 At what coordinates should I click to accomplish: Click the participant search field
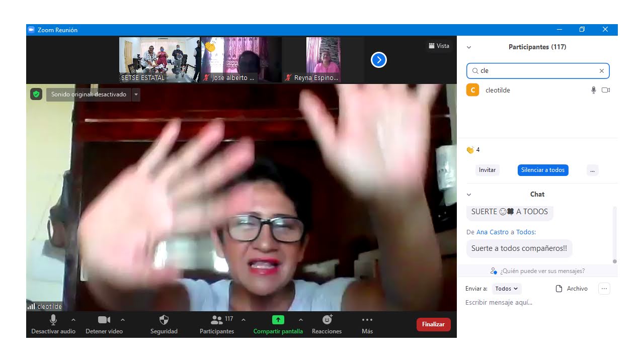coord(538,71)
